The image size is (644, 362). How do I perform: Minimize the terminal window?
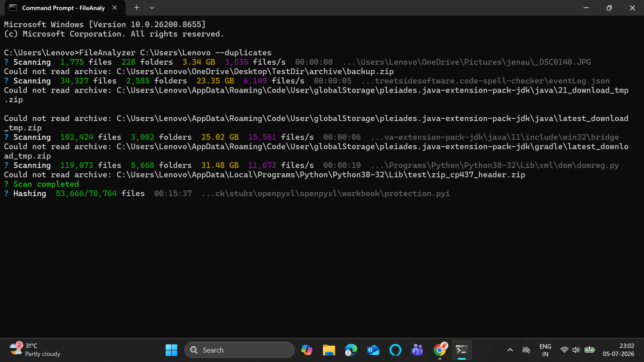[x=586, y=8]
